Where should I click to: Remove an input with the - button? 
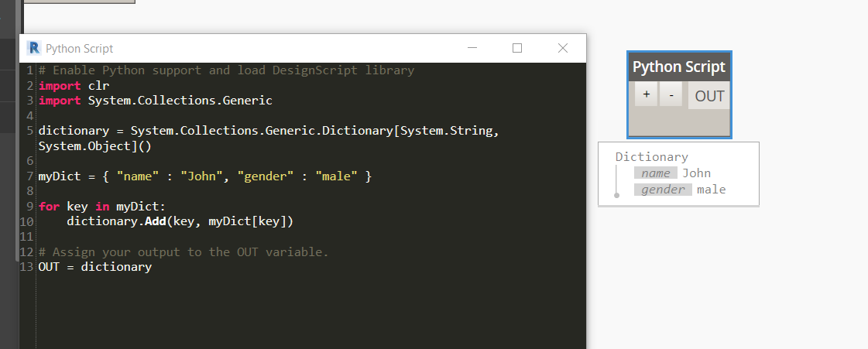(x=671, y=94)
